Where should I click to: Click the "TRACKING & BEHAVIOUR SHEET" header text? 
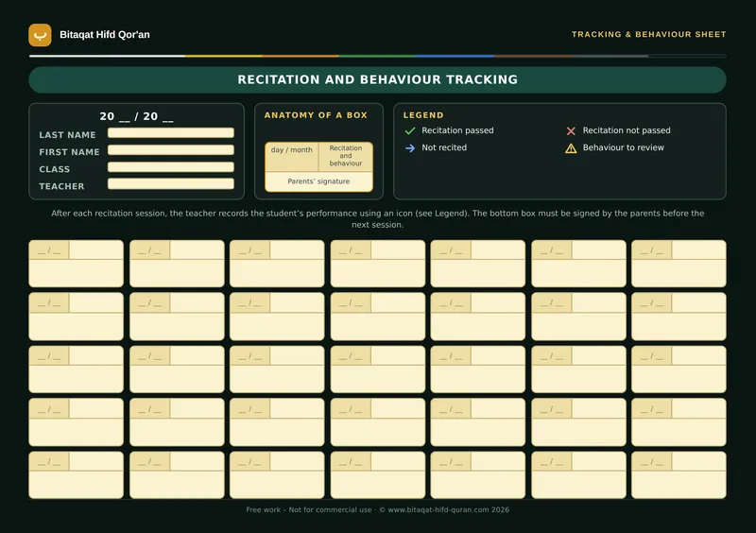pyautogui.click(x=648, y=34)
